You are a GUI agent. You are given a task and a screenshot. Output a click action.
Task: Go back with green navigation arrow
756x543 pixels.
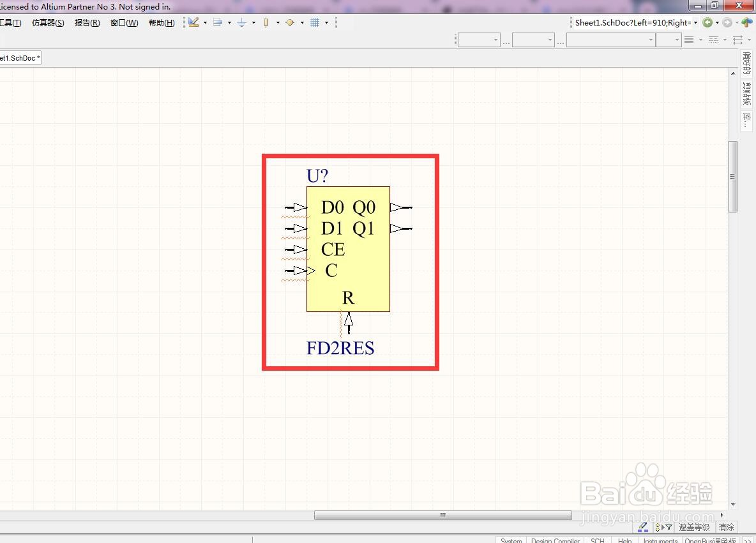[707, 22]
